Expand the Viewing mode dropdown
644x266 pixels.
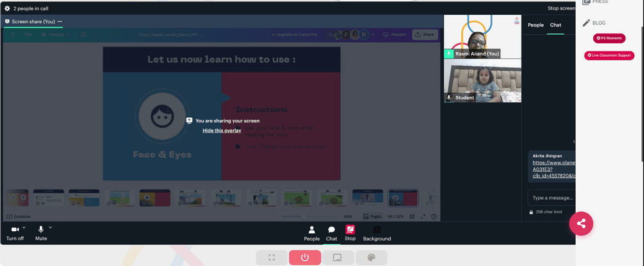[55, 35]
